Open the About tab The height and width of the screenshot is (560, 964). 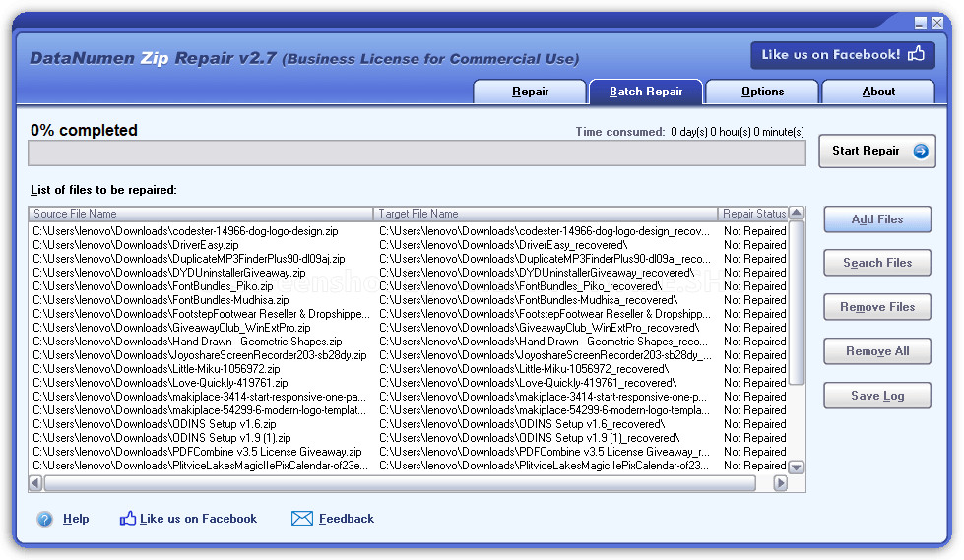(878, 92)
